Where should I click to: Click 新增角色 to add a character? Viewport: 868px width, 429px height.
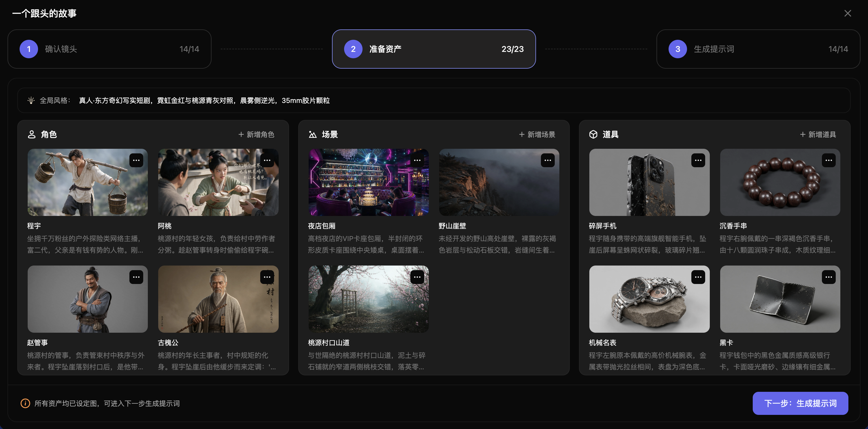(256, 134)
